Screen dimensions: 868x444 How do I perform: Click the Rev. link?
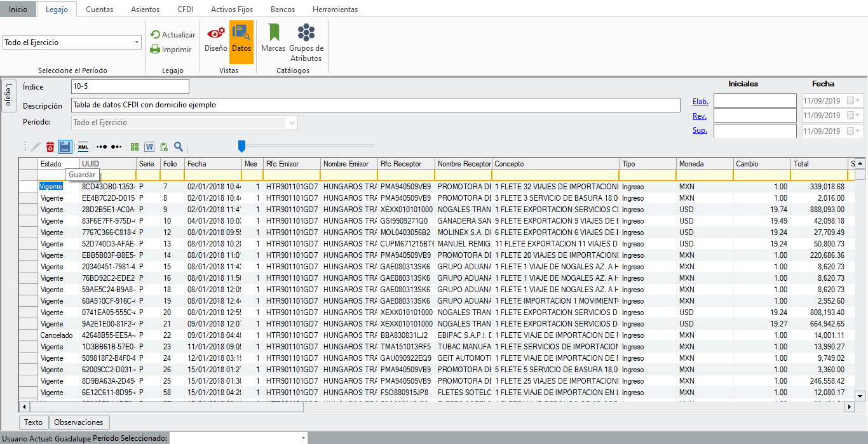click(700, 116)
